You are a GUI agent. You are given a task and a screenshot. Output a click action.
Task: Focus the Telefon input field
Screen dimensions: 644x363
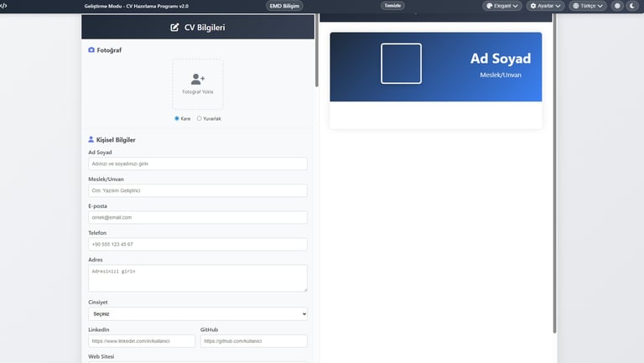click(198, 244)
